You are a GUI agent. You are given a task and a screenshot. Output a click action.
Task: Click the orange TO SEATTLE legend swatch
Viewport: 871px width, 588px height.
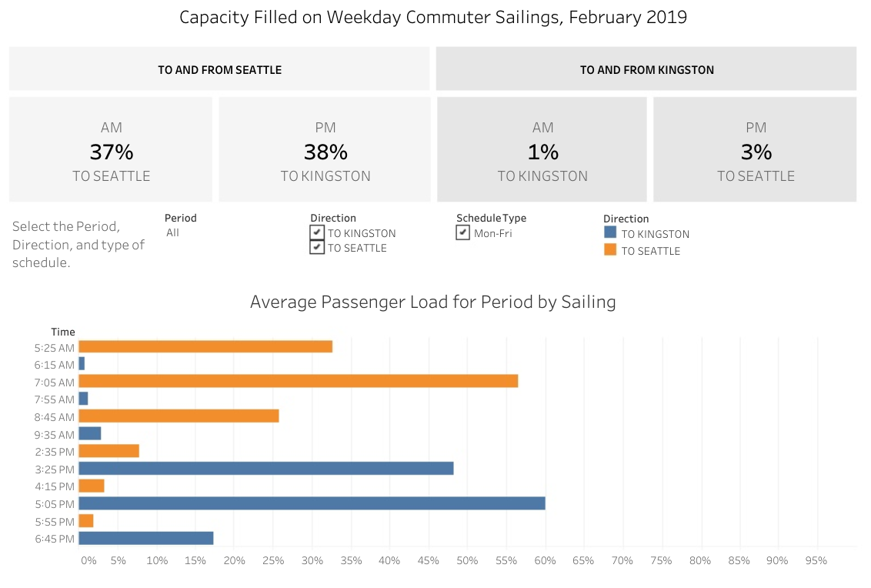tap(612, 250)
